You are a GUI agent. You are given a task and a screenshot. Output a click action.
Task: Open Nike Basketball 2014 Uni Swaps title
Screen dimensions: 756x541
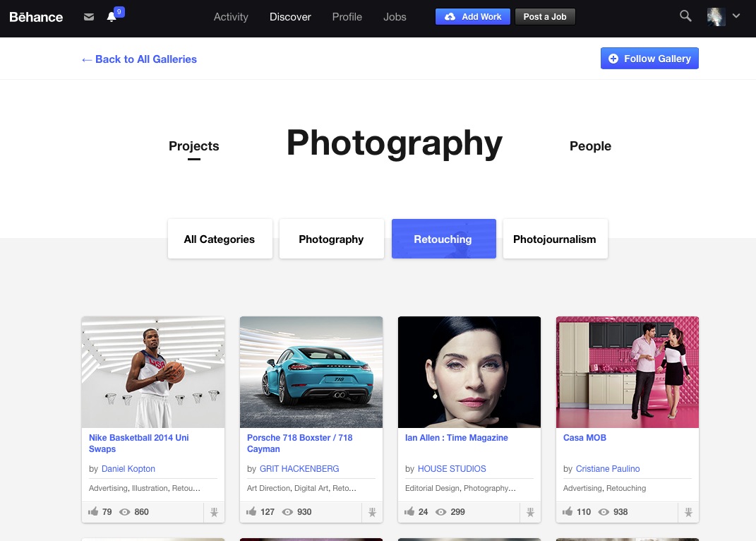139,443
